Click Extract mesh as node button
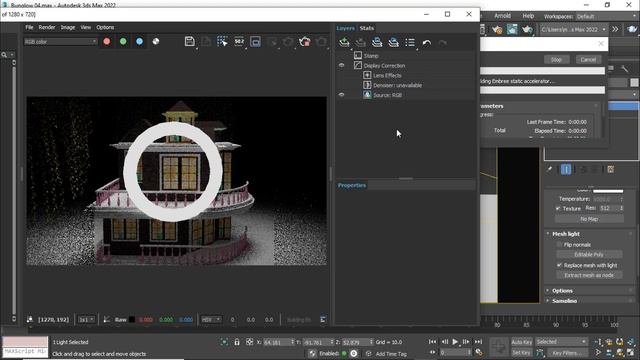 (x=589, y=275)
